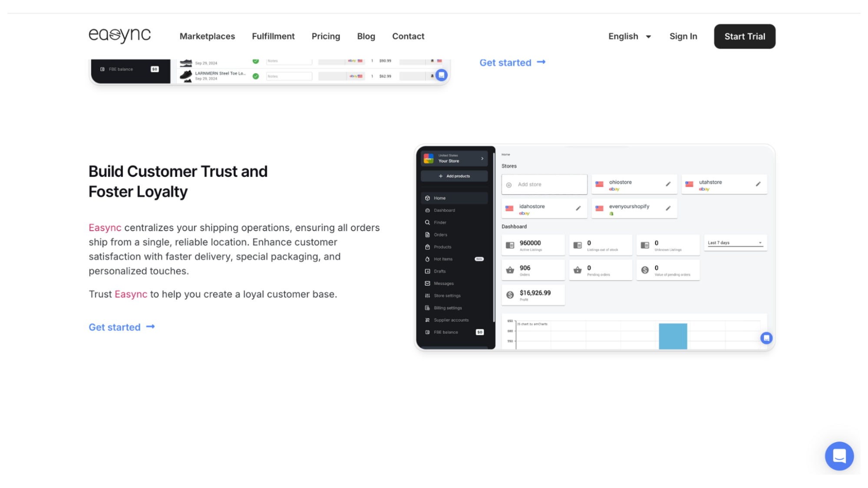This screenshot has height=488, width=868.
Task: Click the Finder search icon in sidebar
Action: click(x=427, y=223)
